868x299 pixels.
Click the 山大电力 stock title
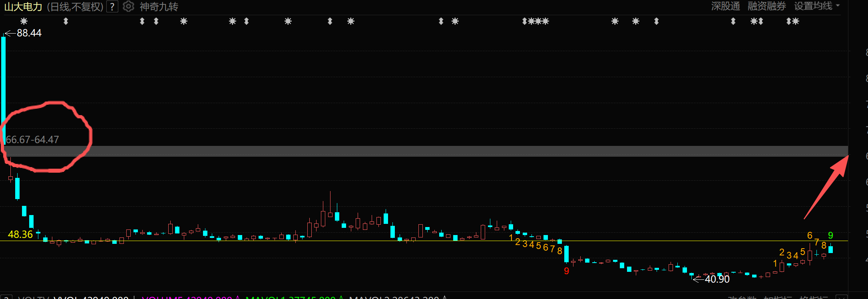(23, 6)
